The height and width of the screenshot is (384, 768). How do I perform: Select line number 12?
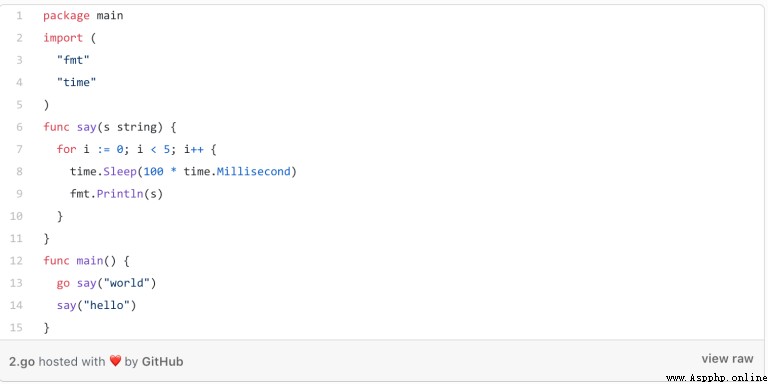click(16, 261)
